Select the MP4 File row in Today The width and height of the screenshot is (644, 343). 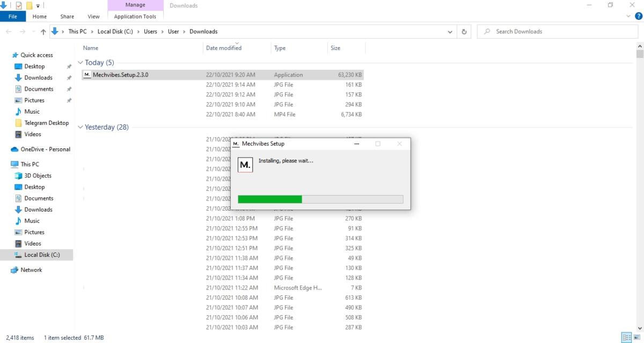point(222,114)
